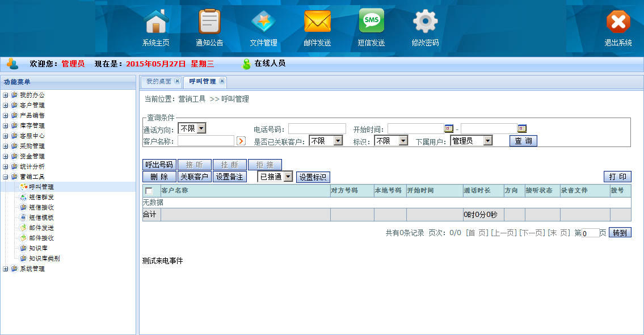Click the 修改密码 gear icon
The height and width of the screenshot is (335, 644).
pos(425,23)
